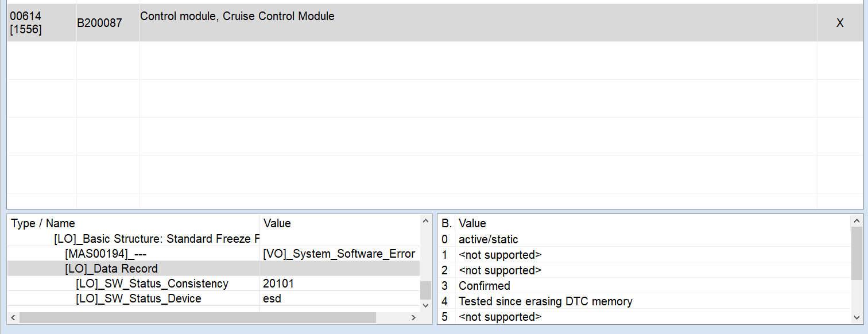Click the X marker on the DTC row

[x=840, y=22]
